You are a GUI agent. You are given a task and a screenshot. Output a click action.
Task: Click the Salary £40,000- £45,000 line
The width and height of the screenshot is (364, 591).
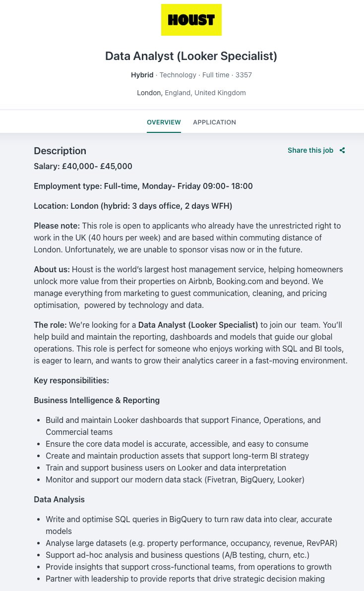tap(83, 166)
